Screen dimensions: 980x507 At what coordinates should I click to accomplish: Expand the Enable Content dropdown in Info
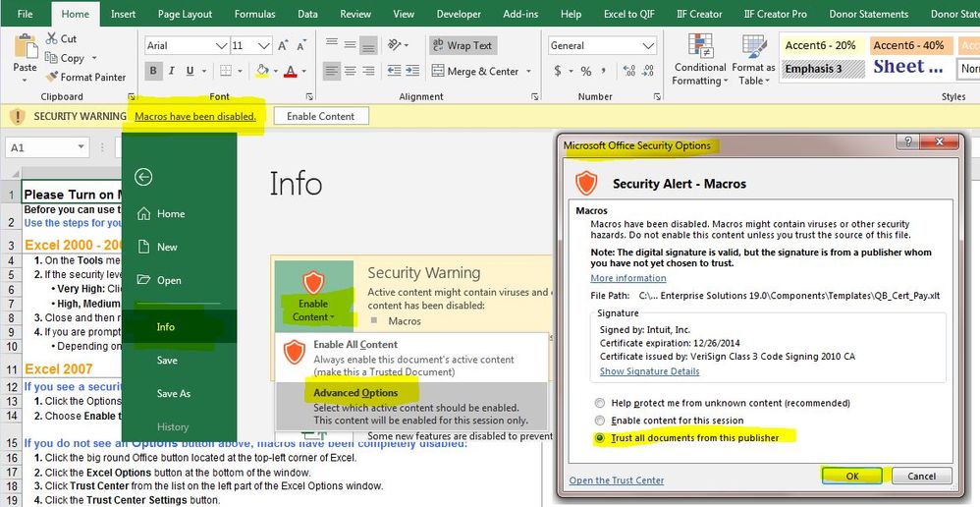coord(313,295)
